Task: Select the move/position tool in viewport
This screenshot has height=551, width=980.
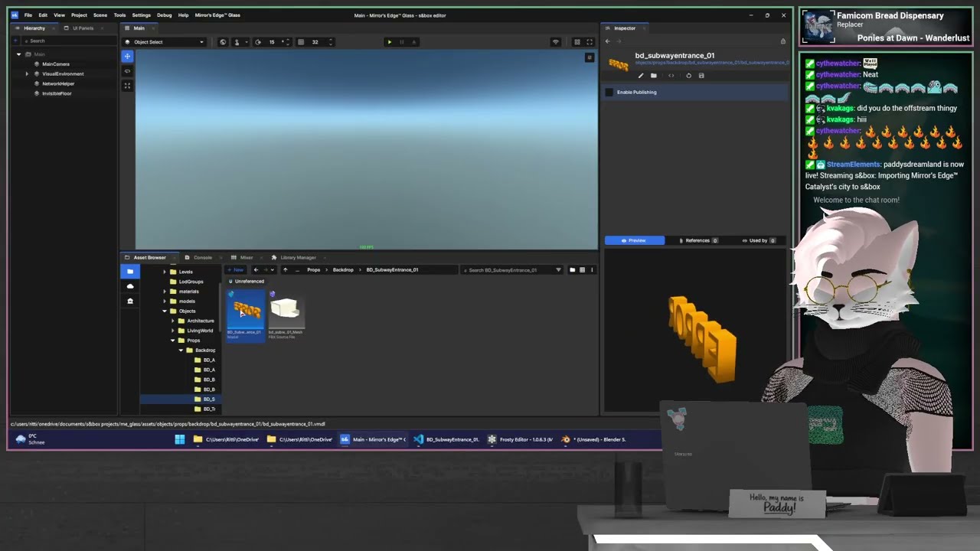Action: point(127,57)
